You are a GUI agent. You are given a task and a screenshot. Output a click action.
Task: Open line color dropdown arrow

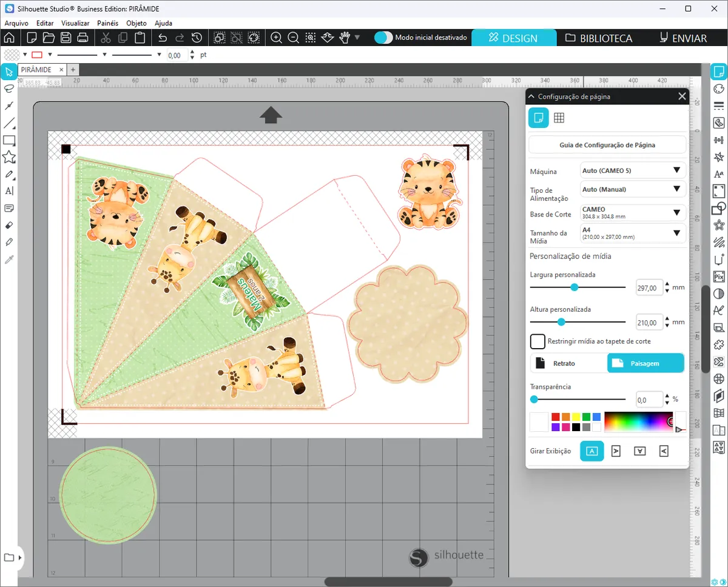[x=50, y=55]
